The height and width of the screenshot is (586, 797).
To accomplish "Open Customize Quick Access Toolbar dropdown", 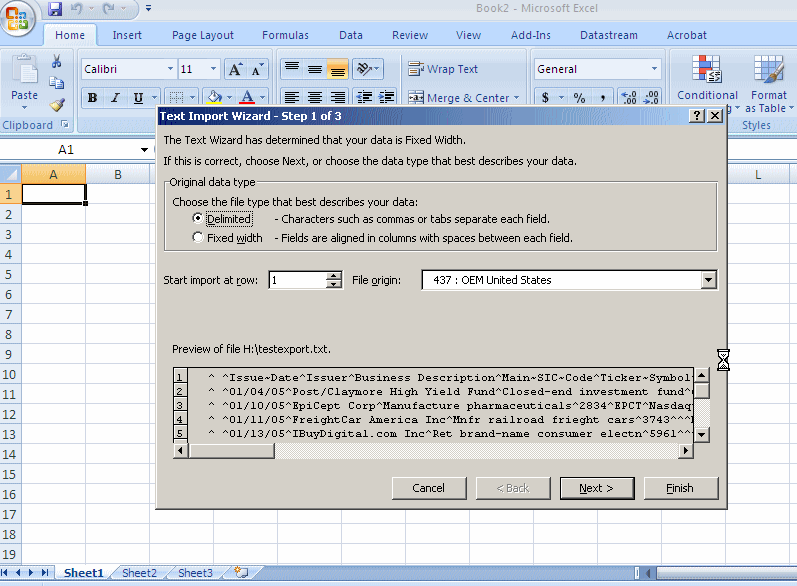I will point(148,9).
